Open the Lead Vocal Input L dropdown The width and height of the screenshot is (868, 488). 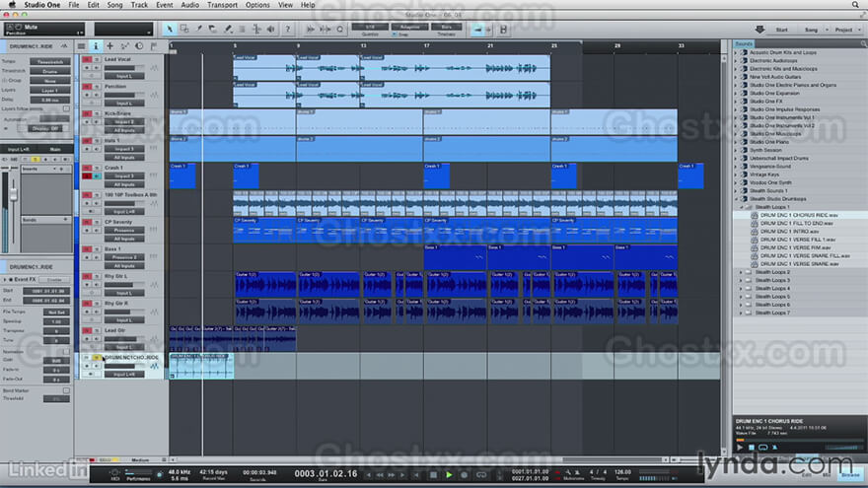124,76
